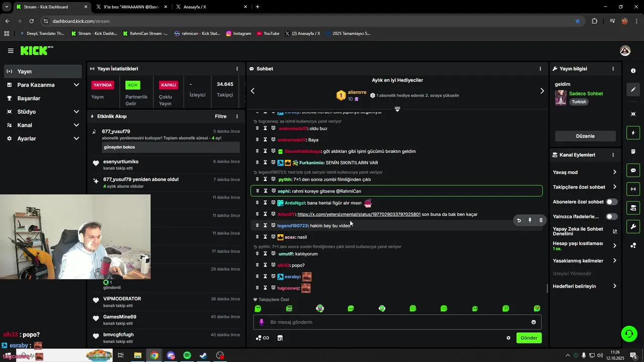
Task: Toggle Yalnızca ifadelerle switch
Action: 611,217
